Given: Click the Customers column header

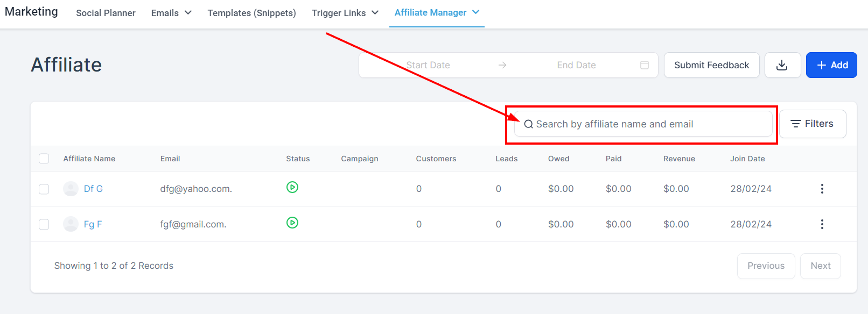Looking at the screenshot, I should pyautogui.click(x=436, y=159).
